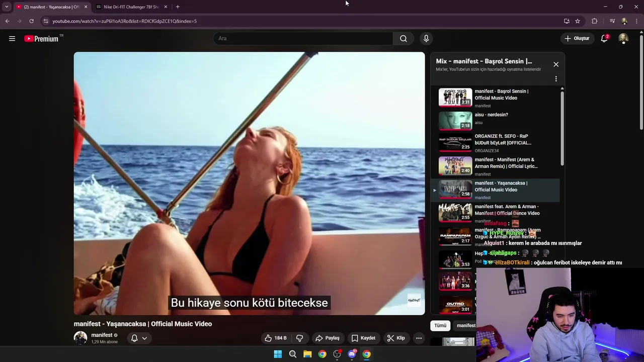Open Chrome media controls icon
Image resolution: width=644 pixels, height=362 pixels.
click(x=612, y=21)
